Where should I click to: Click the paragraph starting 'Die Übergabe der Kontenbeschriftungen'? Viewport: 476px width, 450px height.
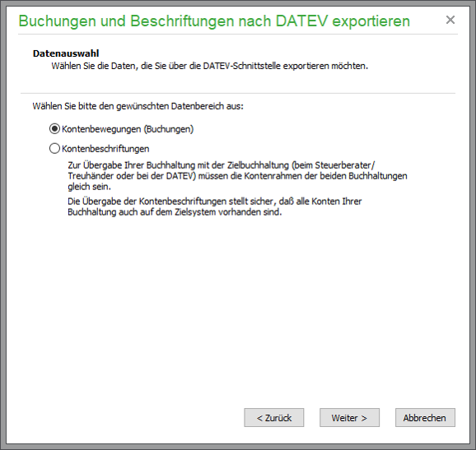point(215,206)
